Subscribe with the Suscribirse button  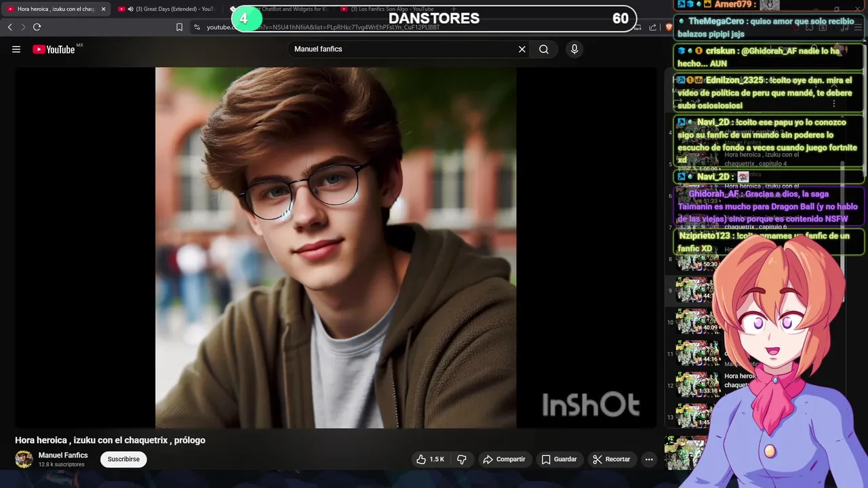123,459
